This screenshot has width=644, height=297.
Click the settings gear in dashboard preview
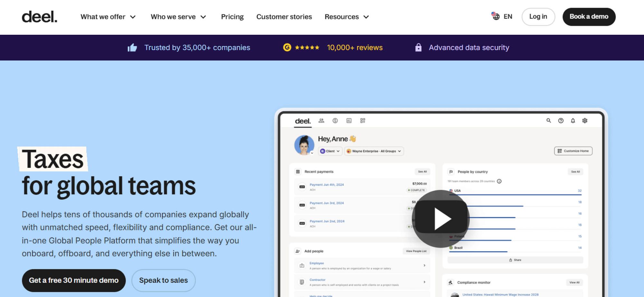tap(585, 121)
